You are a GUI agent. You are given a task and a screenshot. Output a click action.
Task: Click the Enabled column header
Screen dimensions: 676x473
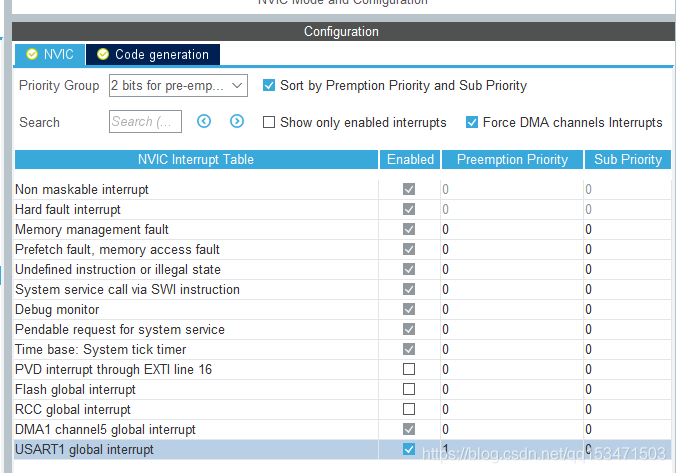click(410, 160)
